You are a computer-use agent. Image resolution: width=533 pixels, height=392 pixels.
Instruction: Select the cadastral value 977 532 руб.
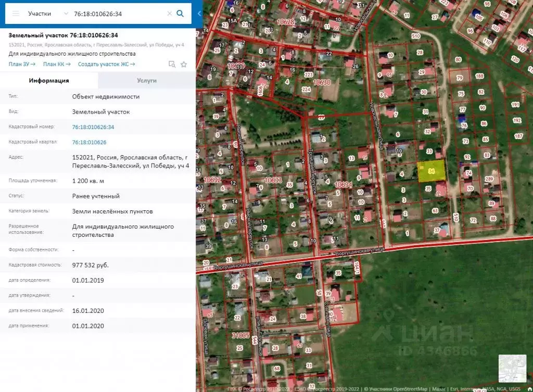click(91, 265)
